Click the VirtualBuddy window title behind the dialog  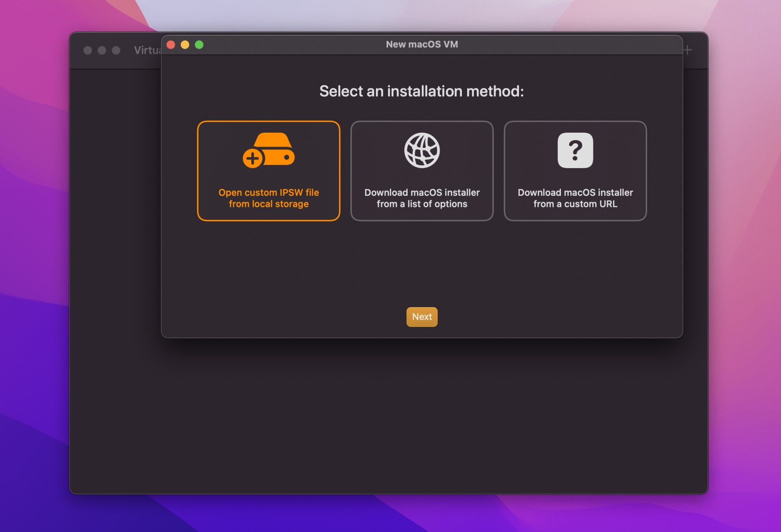[147, 50]
